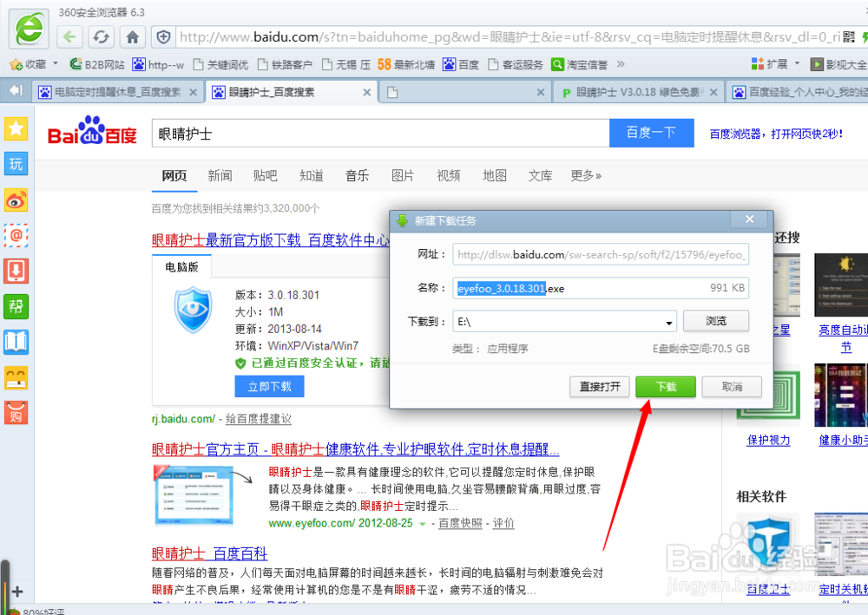Screen dimensions: 868x615
Task: Open the 百度 bookmark in favorites bar
Action: click(x=461, y=65)
